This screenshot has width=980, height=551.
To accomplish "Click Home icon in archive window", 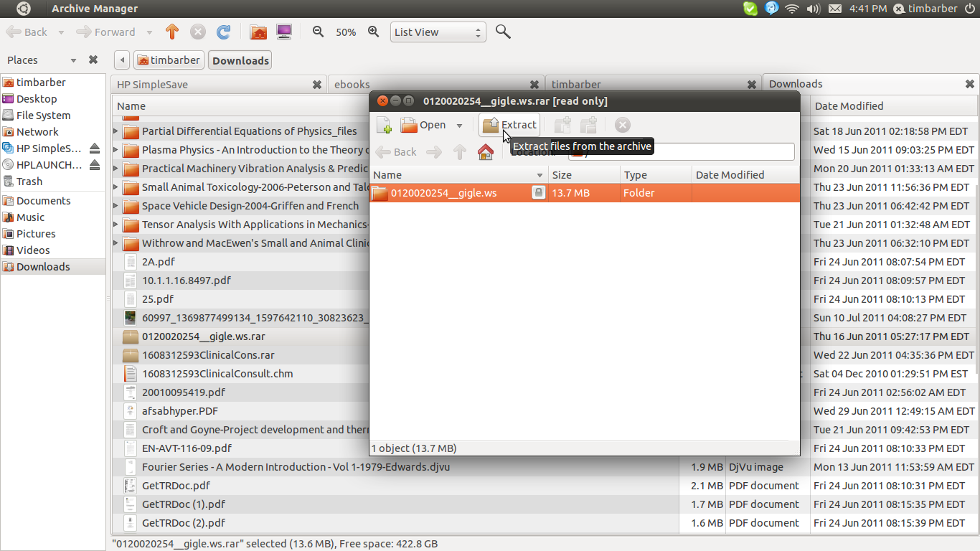I will (x=486, y=152).
